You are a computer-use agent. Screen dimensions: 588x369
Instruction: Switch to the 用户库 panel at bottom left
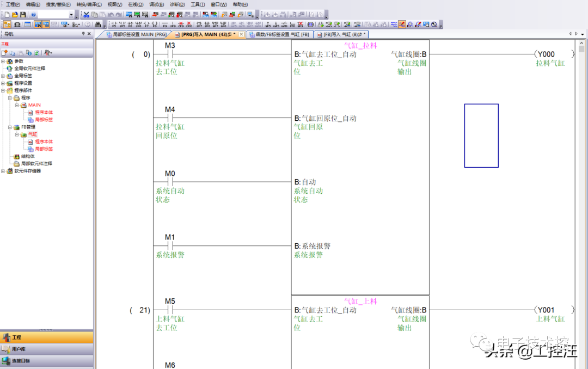point(19,349)
